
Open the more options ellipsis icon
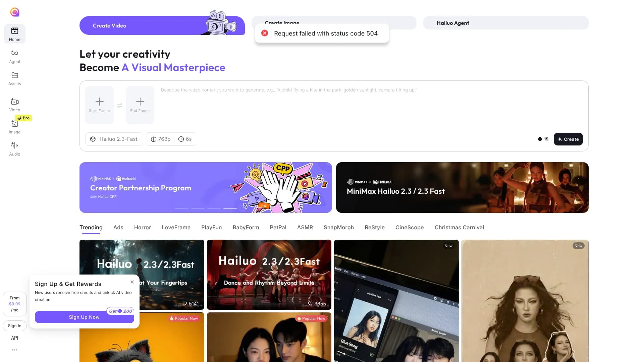pyautogui.click(x=15, y=350)
